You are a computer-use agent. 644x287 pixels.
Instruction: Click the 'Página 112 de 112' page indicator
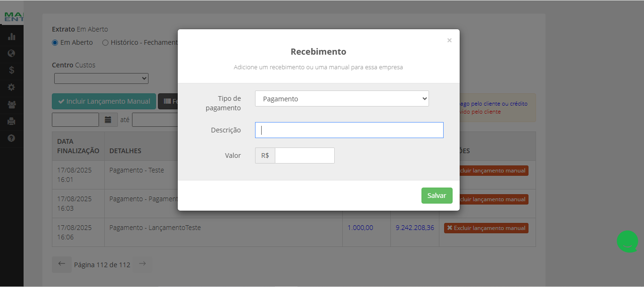tap(102, 265)
